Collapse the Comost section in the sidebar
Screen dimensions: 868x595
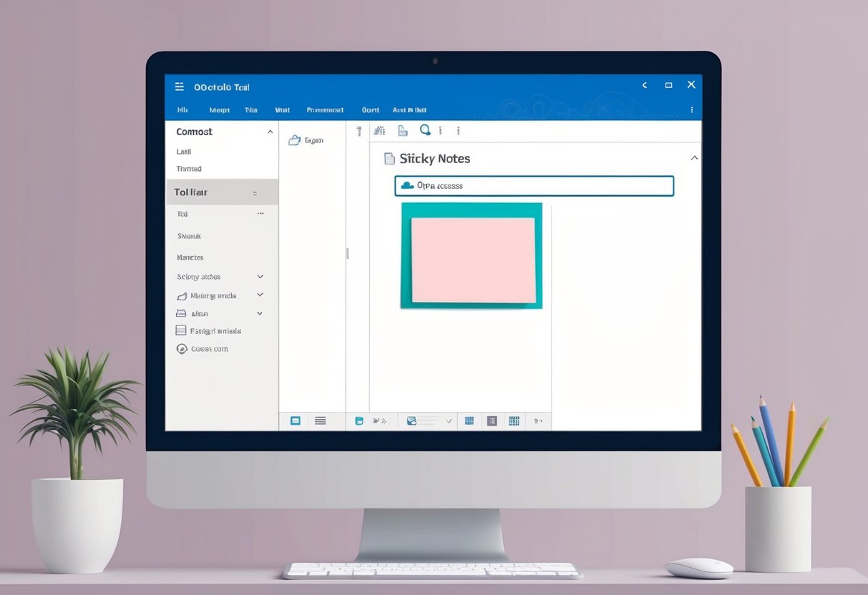(270, 132)
